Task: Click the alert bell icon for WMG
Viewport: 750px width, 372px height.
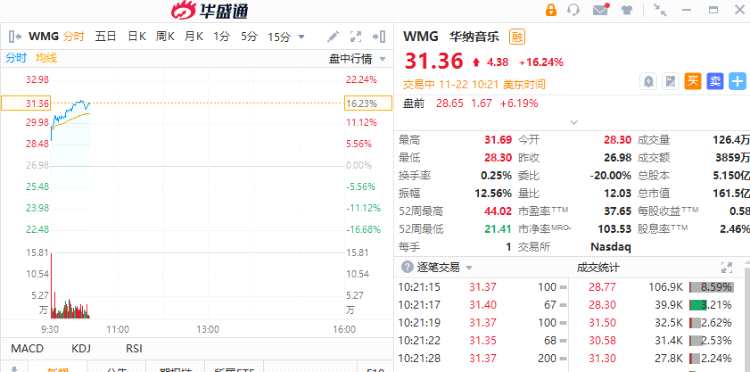Action: point(648,81)
